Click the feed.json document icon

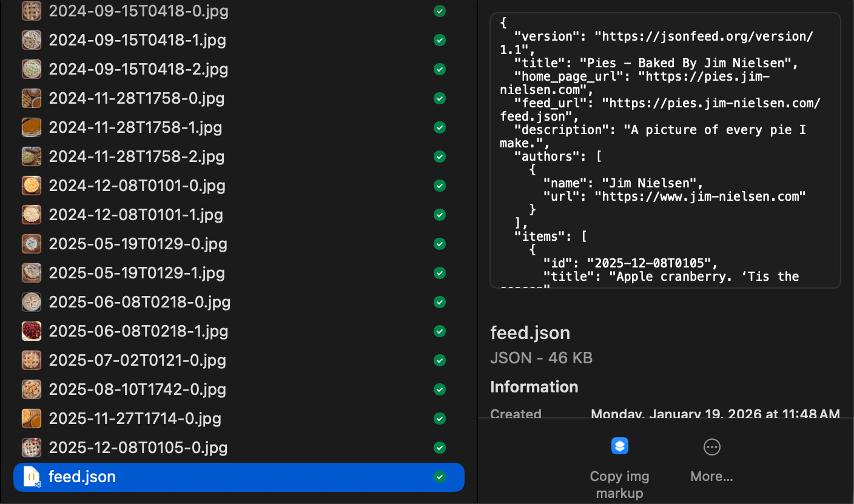(x=31, y=477)
